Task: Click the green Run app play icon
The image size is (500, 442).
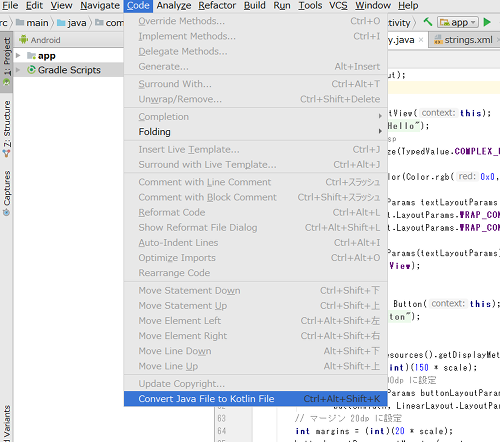Action: [x=487, y=22]
